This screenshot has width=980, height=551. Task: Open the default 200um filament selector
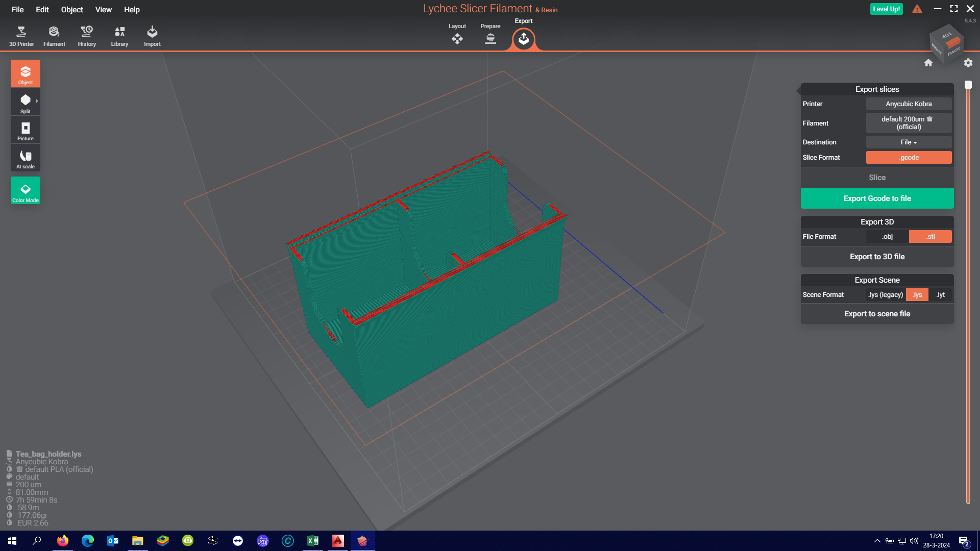(x=909, y=123)
